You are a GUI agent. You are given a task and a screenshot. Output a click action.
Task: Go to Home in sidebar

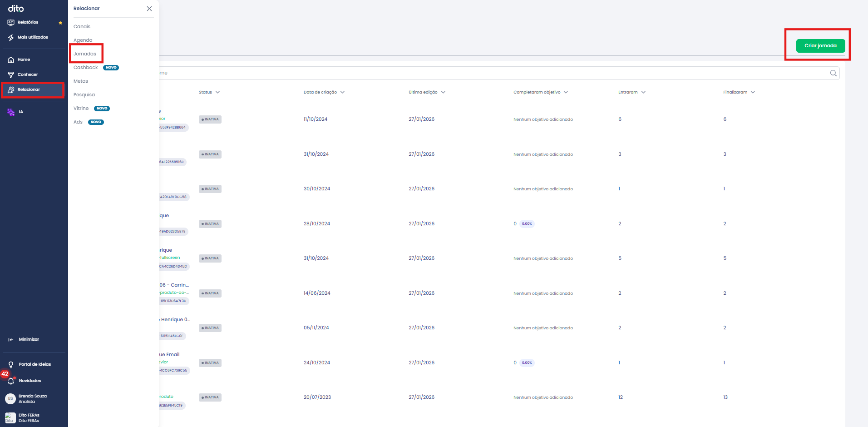(x=24, y=60)
